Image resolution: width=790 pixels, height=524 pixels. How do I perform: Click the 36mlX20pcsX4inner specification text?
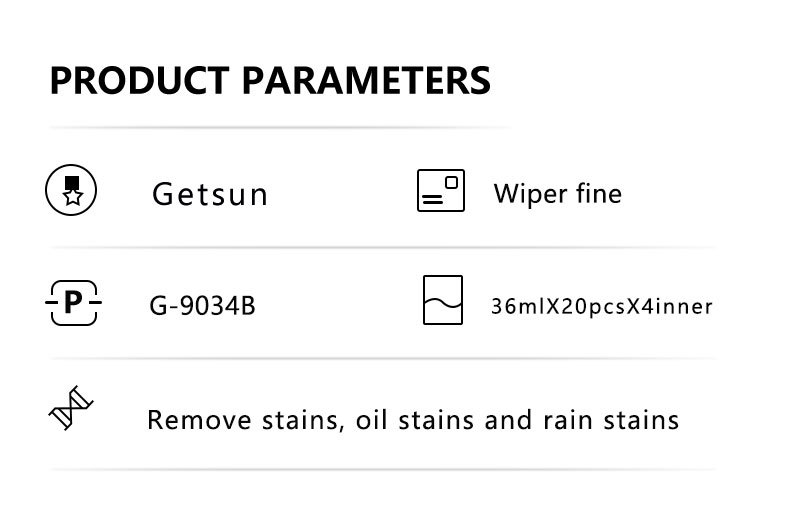(602, 306)
